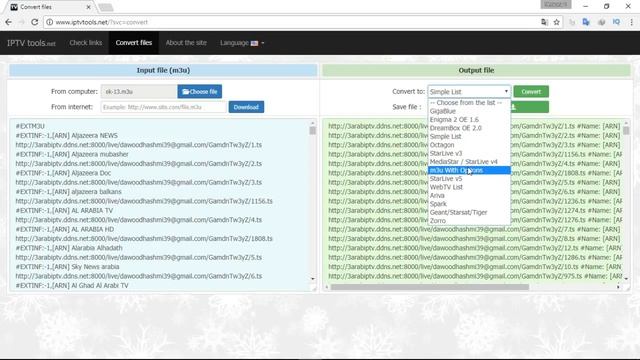Bookmark page with the star icon
Screen dimensions: 640x360
click(556, 22)
